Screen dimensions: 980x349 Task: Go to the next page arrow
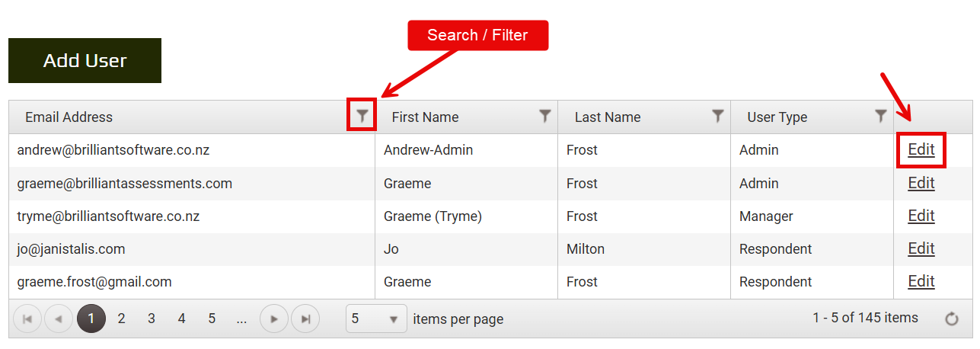(274, 319)
